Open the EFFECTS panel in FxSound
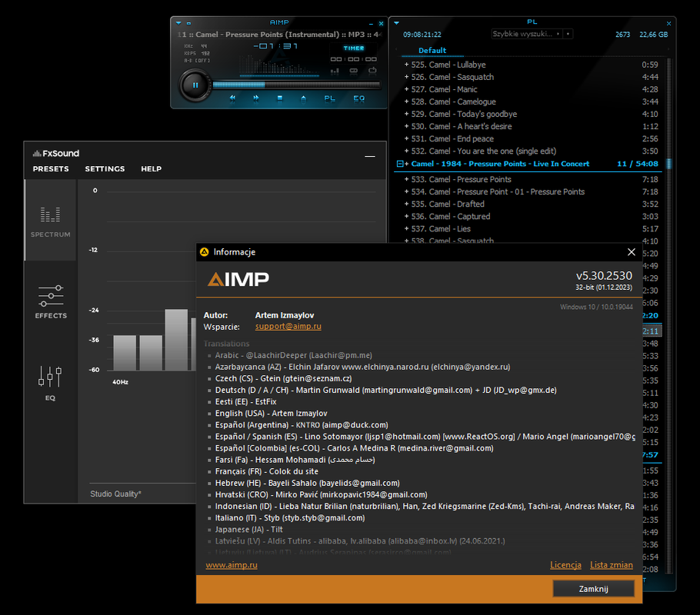The image size is (700, 615). click(51, 301)
